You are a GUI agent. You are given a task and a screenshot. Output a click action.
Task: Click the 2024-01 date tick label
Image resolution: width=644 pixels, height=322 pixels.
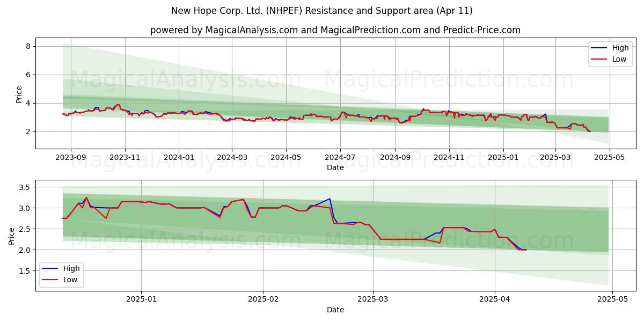[x=178, y=158]
